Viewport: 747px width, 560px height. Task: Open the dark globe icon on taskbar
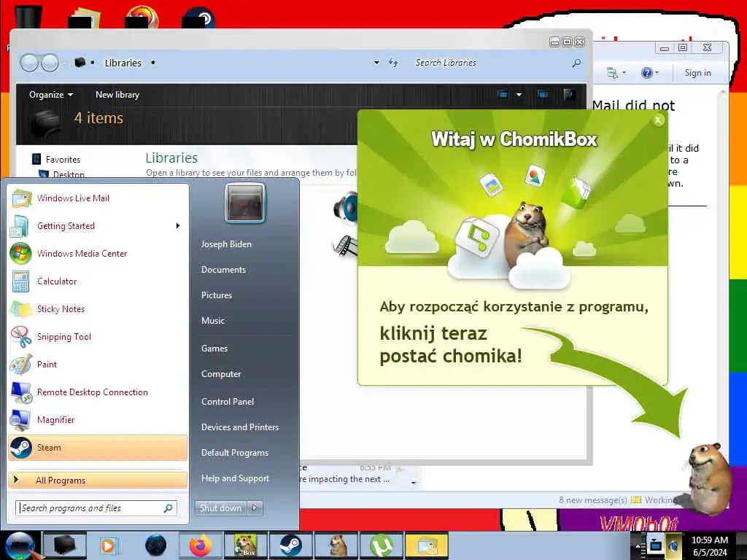click(x=156, y=545)
